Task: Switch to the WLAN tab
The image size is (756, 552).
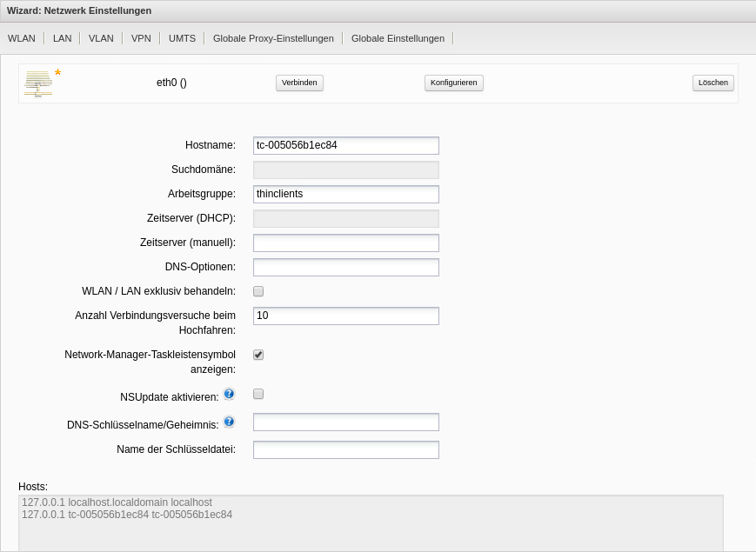Action: pos(21,37)
